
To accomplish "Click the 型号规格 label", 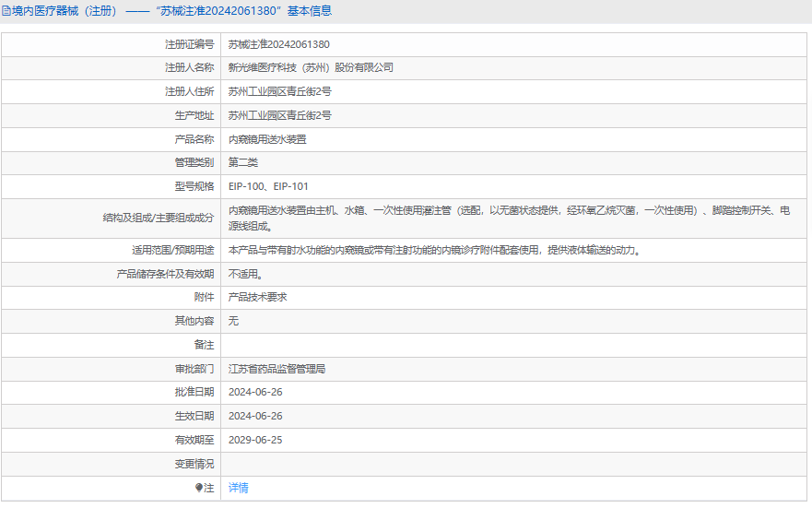I will coord(194,186).
